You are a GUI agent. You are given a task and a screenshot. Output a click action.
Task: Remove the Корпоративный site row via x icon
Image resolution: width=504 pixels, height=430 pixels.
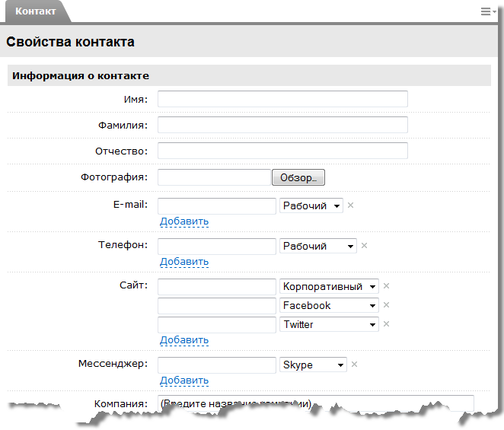point(386,286)
